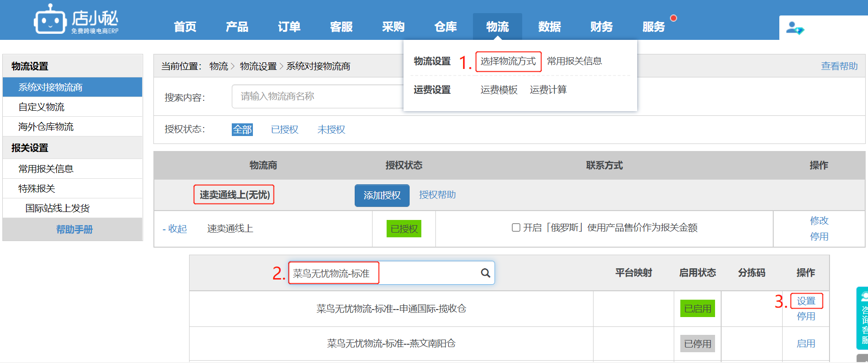Open the 物流 top navigation menu

point(497,27)
